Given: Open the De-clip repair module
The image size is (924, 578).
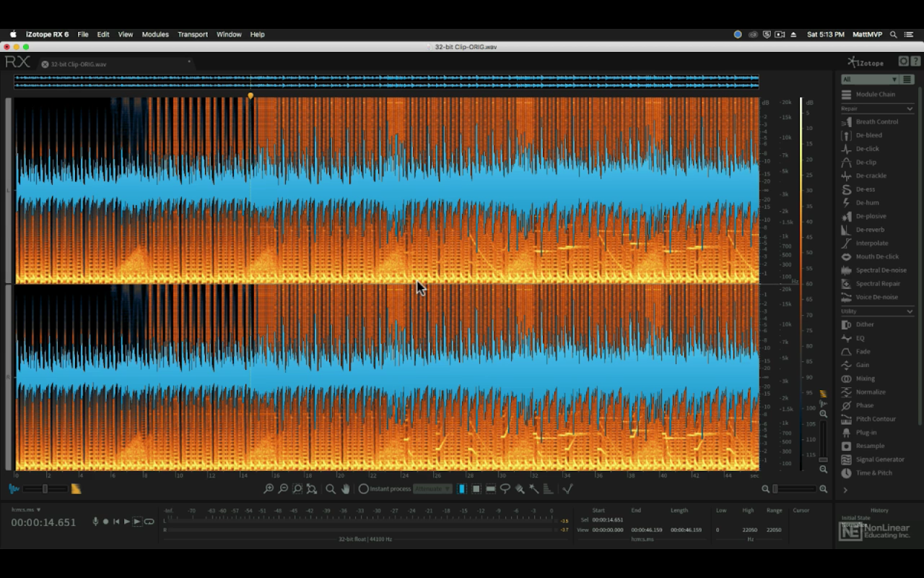Looking at the screenshot, I should 866,163.
